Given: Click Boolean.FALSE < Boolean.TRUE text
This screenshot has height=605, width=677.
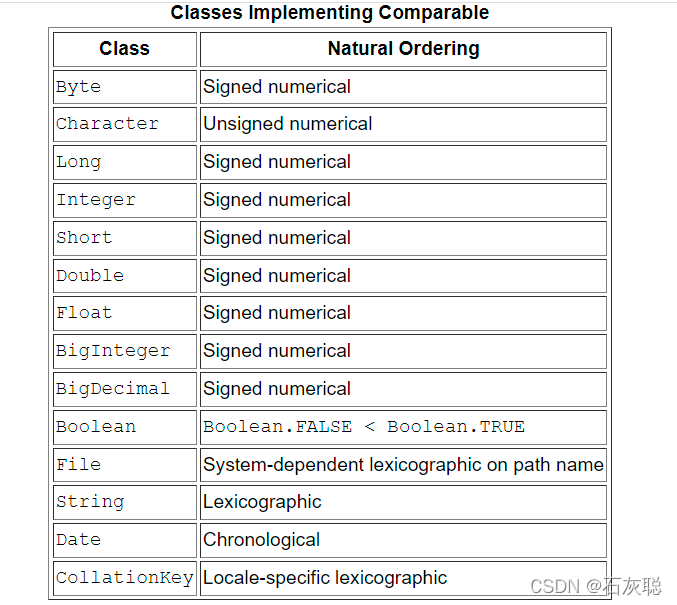Looking at the screenshot, I should [364, 427].
